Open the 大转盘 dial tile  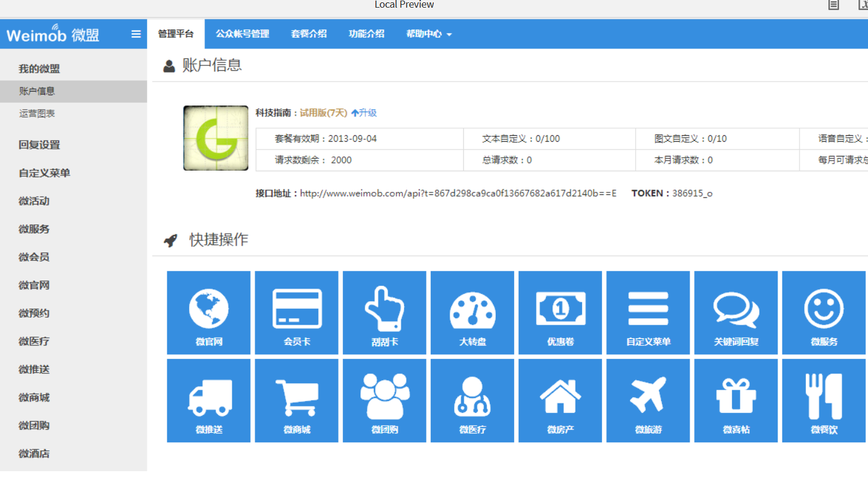[472, 313]
